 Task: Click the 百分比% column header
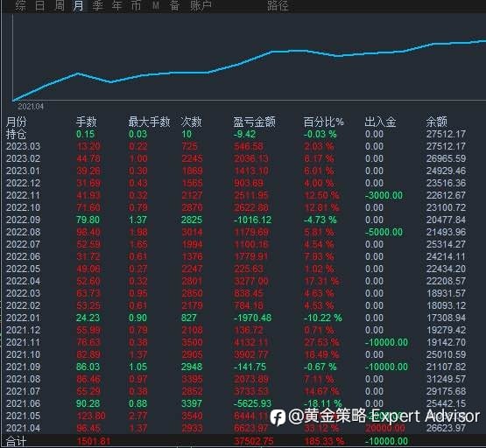pos(324,122)
